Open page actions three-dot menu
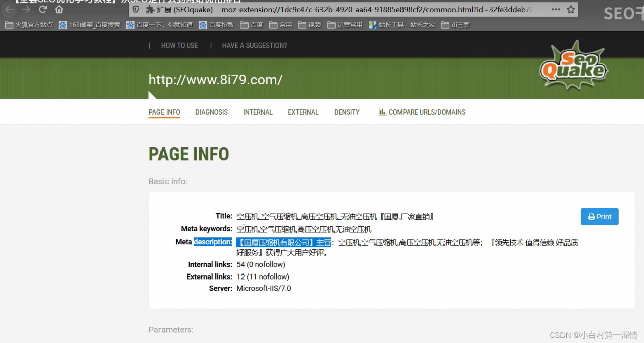This screenshot has width=644, height=343. 556,10
